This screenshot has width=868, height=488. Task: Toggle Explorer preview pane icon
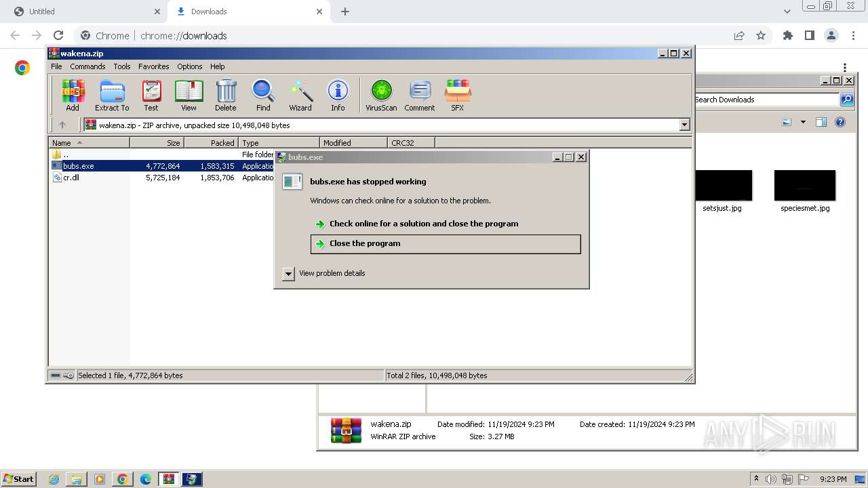821,122
